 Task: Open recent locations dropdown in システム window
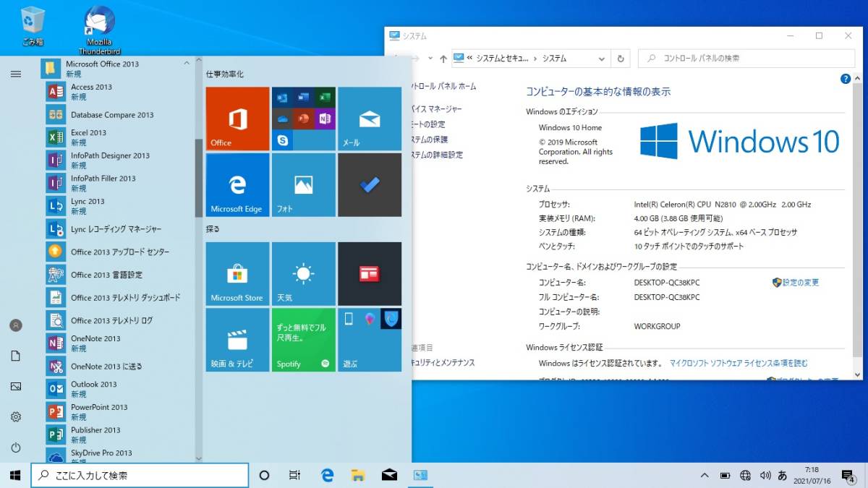click(x=430, y=59)
